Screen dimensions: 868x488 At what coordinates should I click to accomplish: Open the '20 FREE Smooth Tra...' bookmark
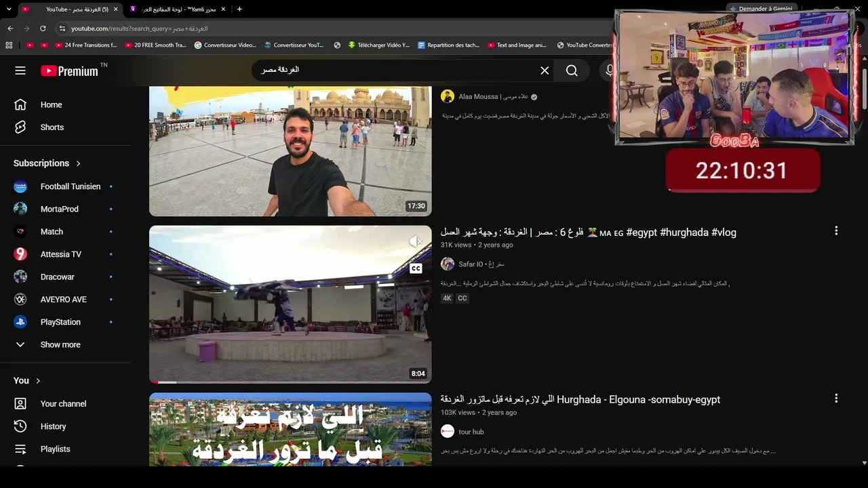(155, 45)
